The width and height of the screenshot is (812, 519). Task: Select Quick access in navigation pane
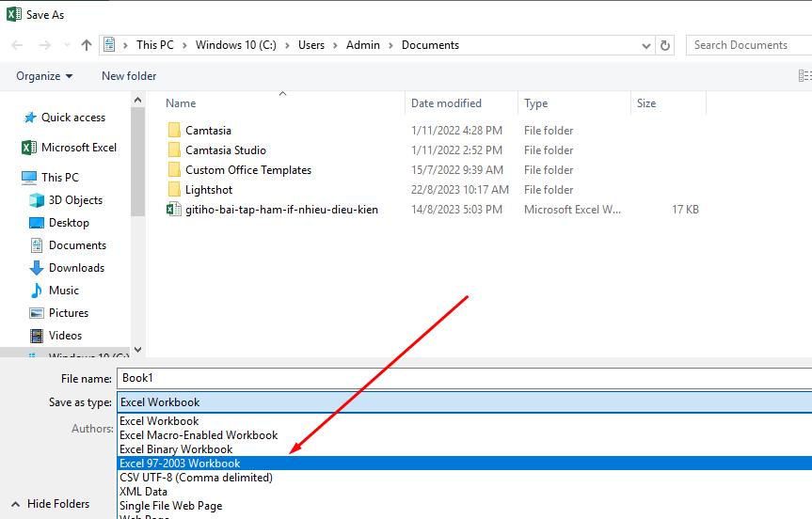[x=73, y=118]
